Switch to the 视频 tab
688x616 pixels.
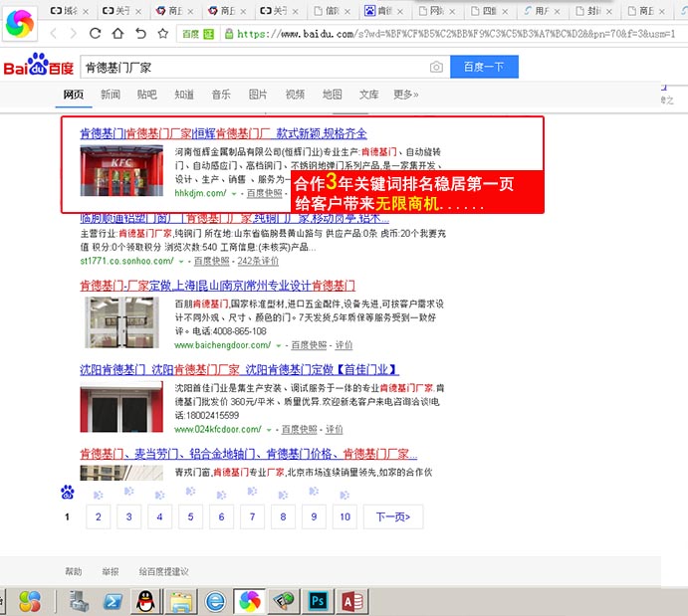295,95
